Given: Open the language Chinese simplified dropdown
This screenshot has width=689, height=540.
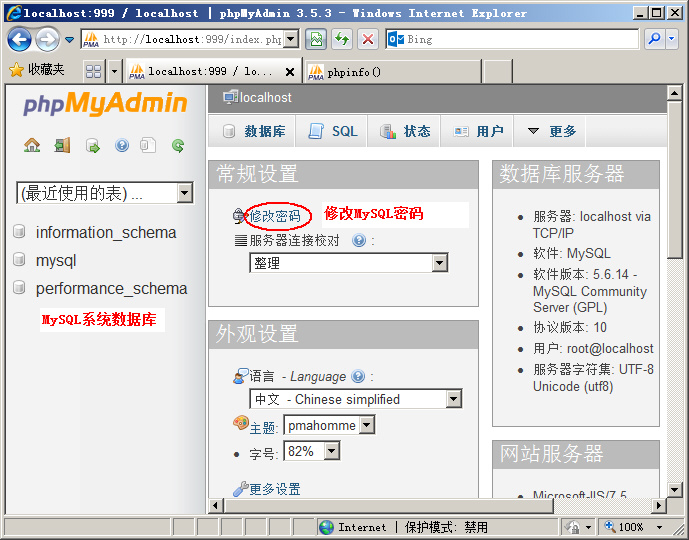Looking at the screenshot, I should pyautogui.click(x=453, y=399).
